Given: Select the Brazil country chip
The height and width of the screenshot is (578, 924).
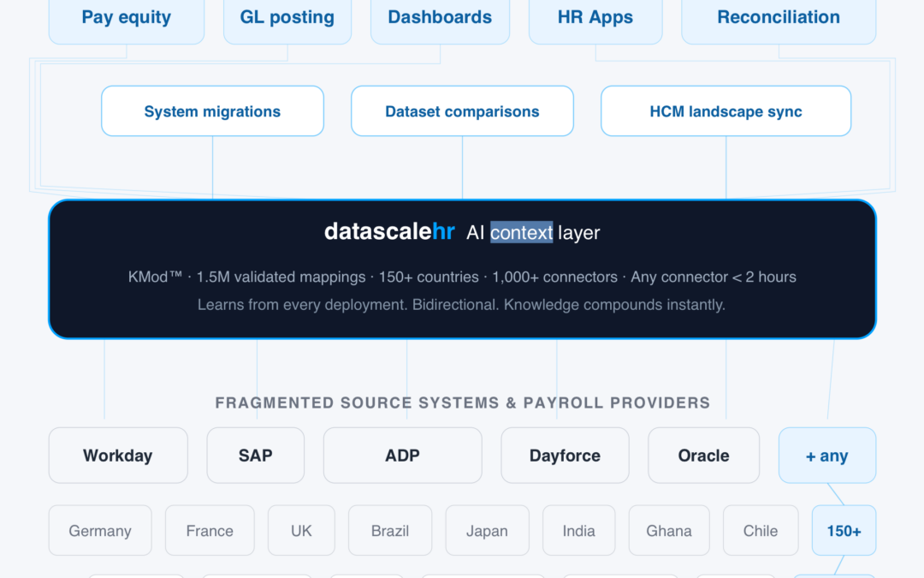Looking at the screenshot, I should (390, 530).
